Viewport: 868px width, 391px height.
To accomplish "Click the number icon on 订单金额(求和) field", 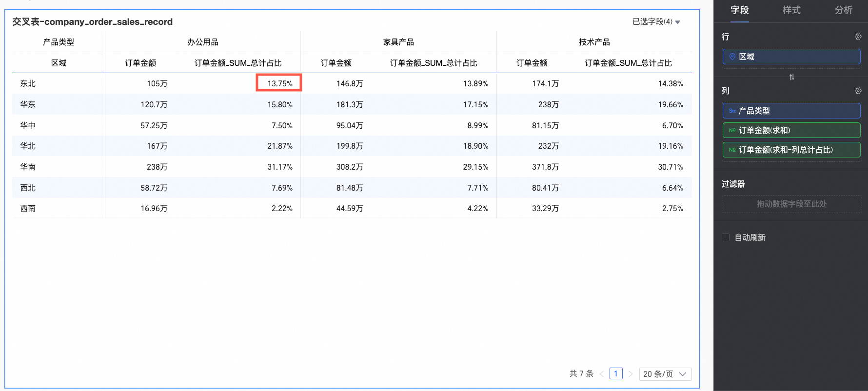I will tap(732, 130).
